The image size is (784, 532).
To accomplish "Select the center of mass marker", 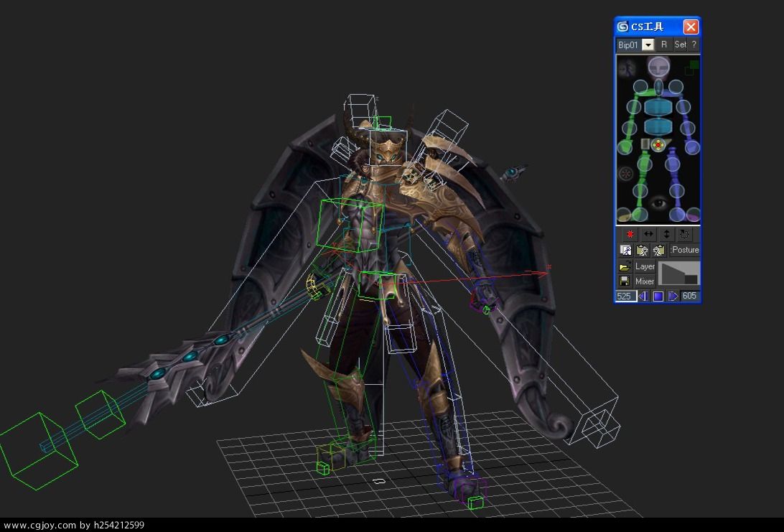I will point(658,145).
